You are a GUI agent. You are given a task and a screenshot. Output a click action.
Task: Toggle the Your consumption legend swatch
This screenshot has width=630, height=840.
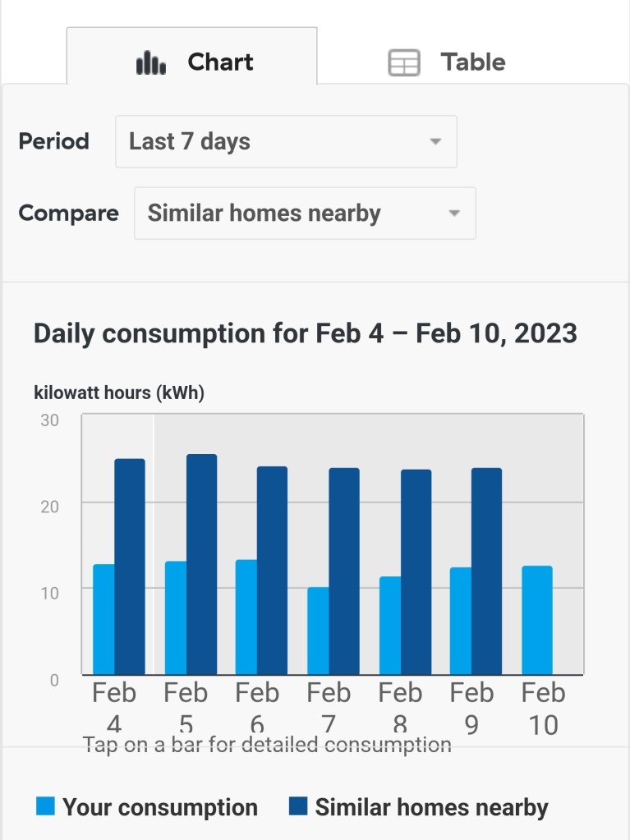point(45,806)
